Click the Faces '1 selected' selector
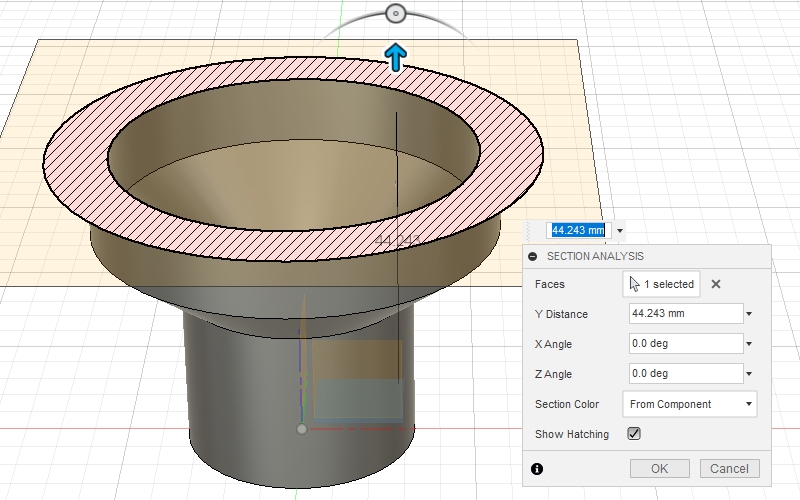Image resolution: width=800 pixels, height=500 pixels. pyautogui.click(x=661, y=284)
